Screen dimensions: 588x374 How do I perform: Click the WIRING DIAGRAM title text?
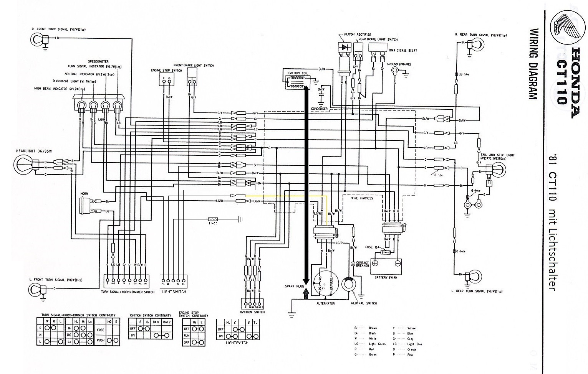point(532,64)
